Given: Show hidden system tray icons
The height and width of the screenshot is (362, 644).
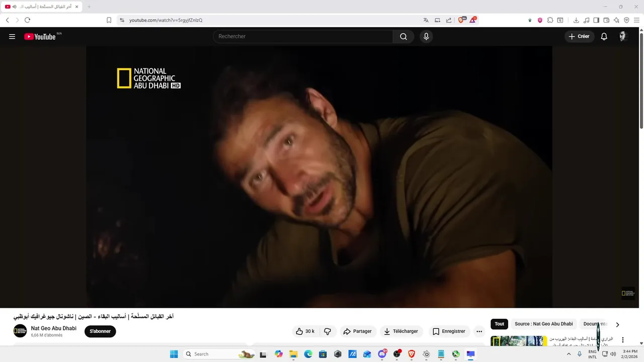Looking at the screenshot, I should click(569, 354).
